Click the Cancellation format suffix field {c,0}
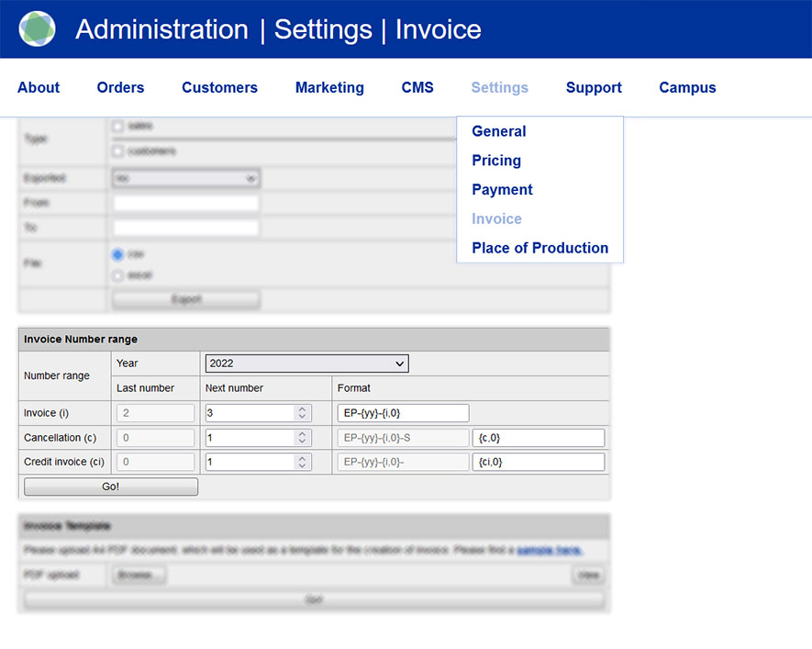 pyautogui.click(x=539, y=438)
